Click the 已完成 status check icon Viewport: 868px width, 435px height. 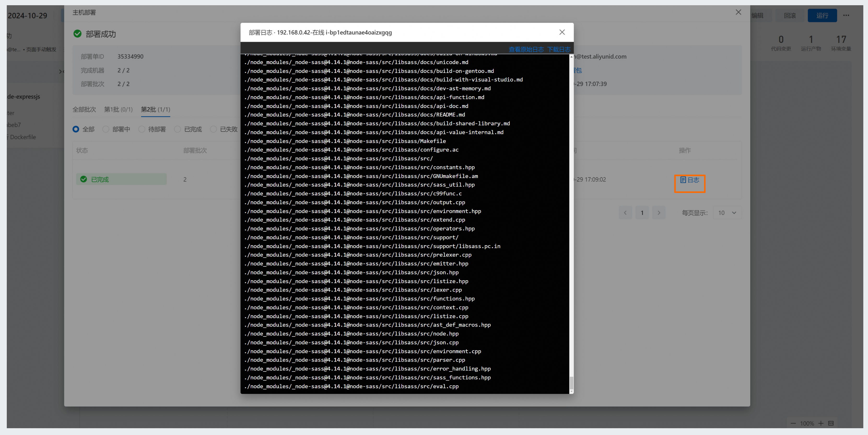point(84,179)
